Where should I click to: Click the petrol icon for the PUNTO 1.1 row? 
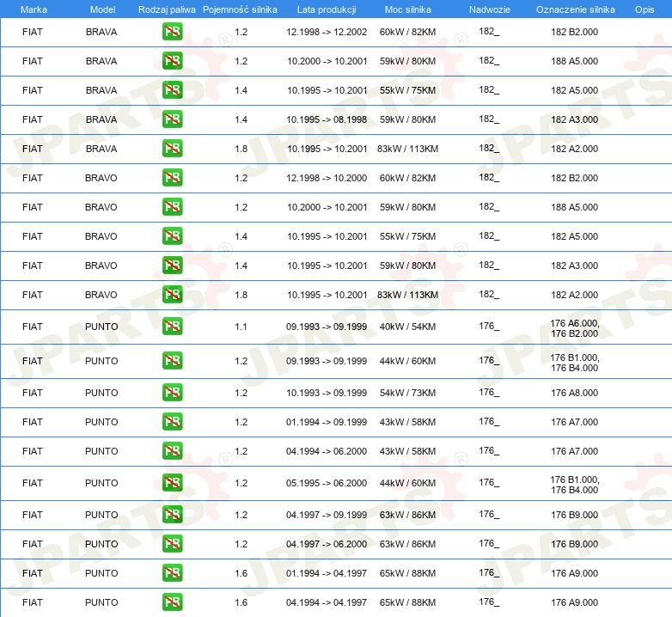(x=172, y=327)
